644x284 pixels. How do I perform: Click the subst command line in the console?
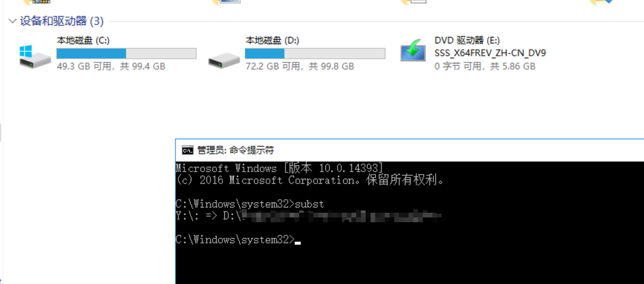click(250, 204)
